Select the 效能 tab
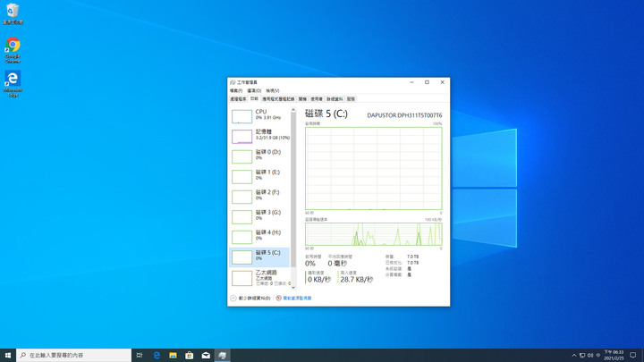Viewport: 644px width, 362px height. [254, 99]
